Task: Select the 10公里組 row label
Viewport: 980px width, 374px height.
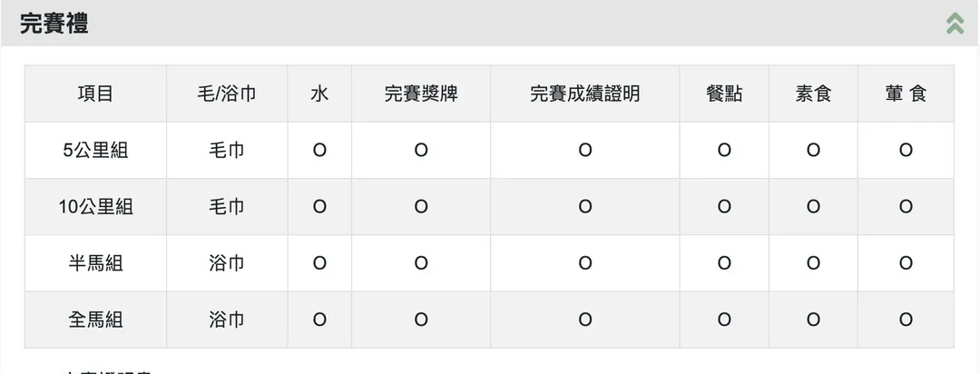Action: click(x=95, y=207)
